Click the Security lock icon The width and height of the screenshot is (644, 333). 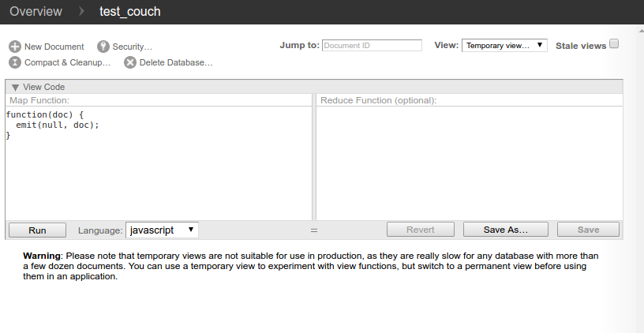click(x=103, y=47)
